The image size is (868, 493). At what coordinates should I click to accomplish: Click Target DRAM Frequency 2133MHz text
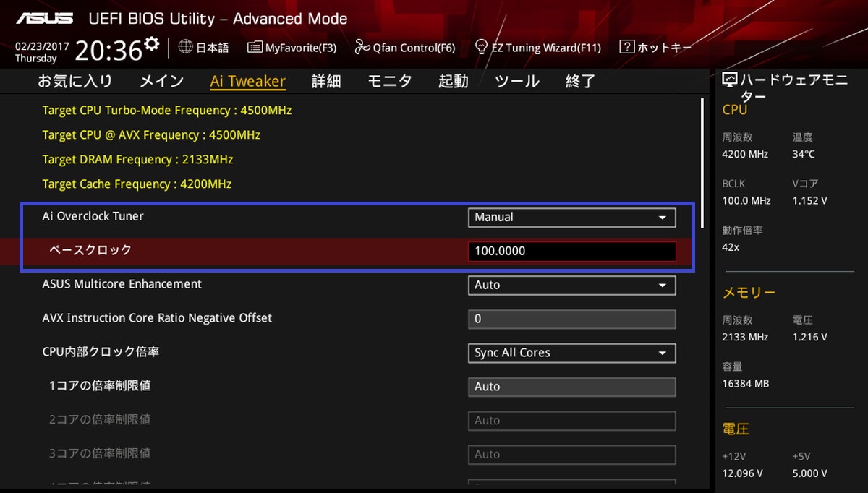(x=137, y=160)
